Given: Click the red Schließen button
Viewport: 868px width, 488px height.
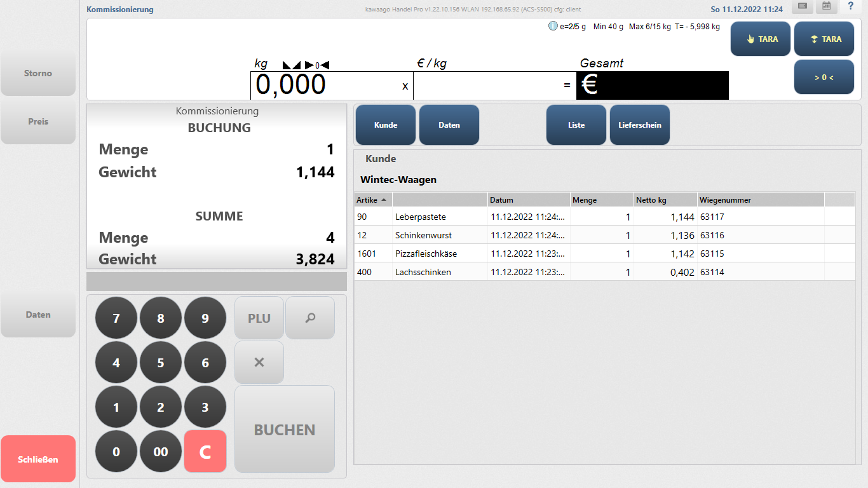Looking at the screenshot, I should [38, 459].
